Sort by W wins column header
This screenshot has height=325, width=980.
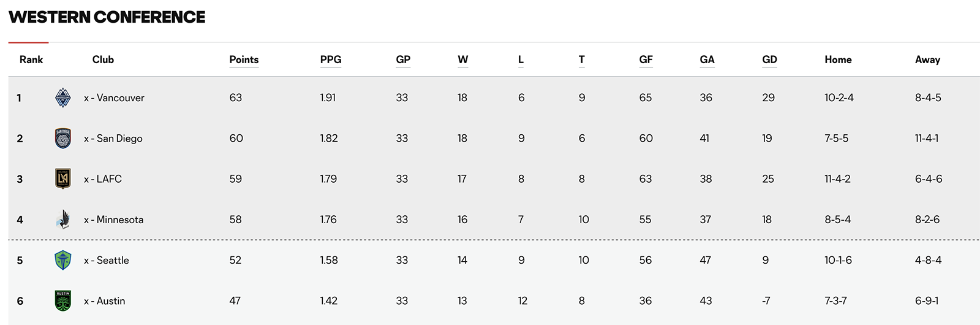(463, 59)
